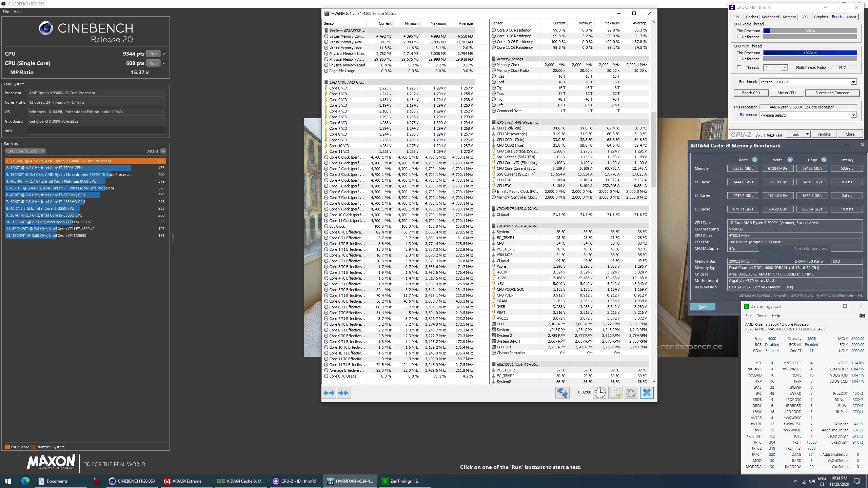Open Benchmark version dropdown in CPU-Z
Viewport: 868px width, 488px height.
point(853,82)
